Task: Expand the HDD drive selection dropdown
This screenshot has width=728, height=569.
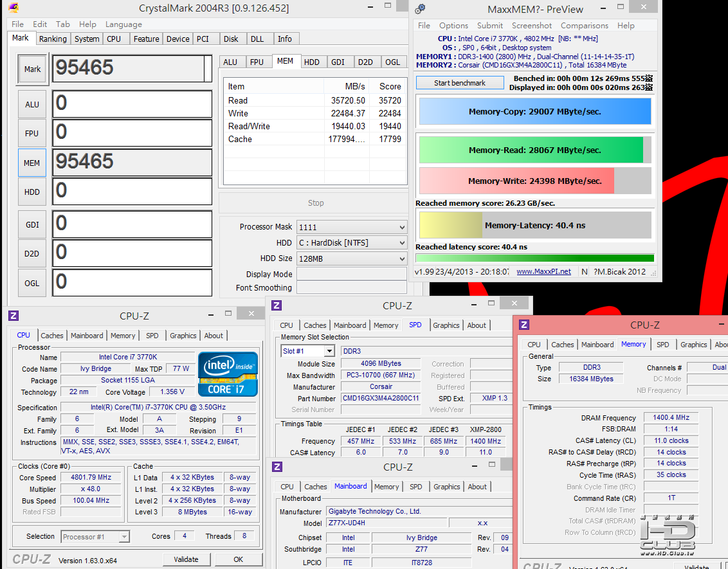Action: pyautogui.click(x=352, y=243)
